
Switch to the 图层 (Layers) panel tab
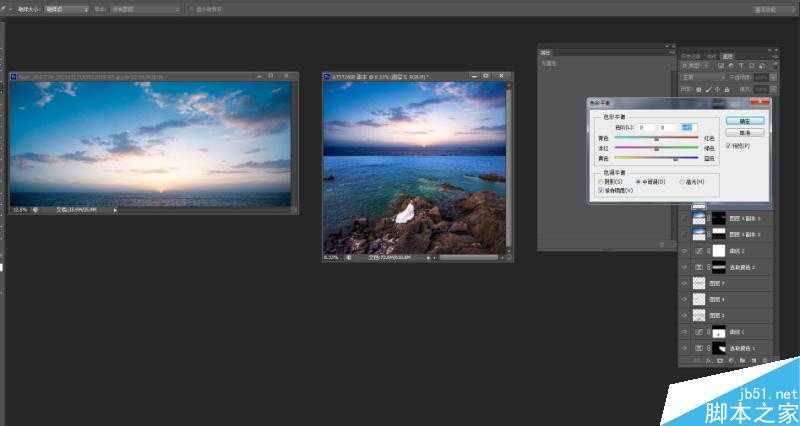[x=727, y=56]
